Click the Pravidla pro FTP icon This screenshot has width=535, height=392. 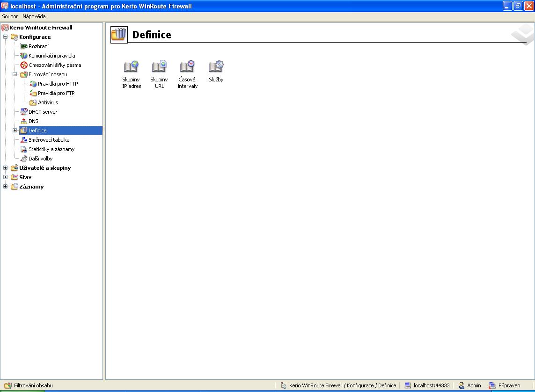point(33,93)
